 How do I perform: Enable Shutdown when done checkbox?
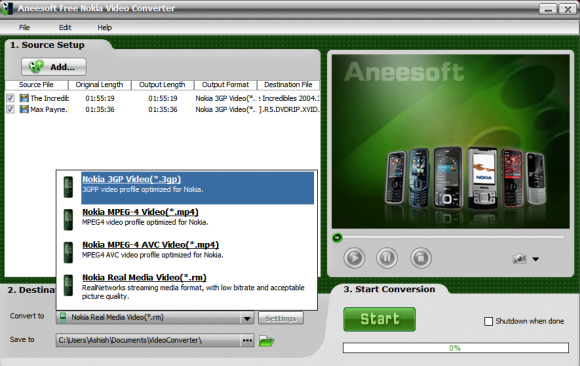(488, 321)
